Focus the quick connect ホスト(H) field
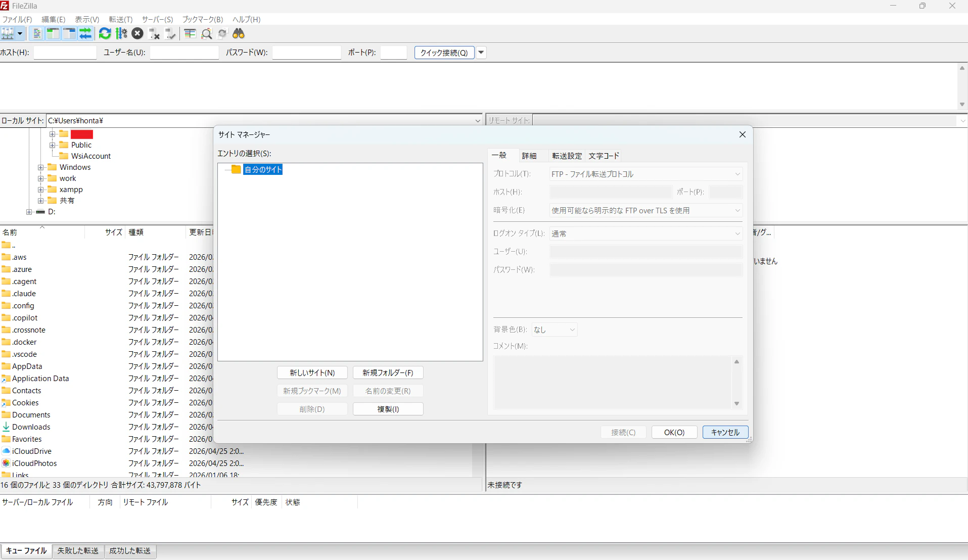 click(65, 53)
